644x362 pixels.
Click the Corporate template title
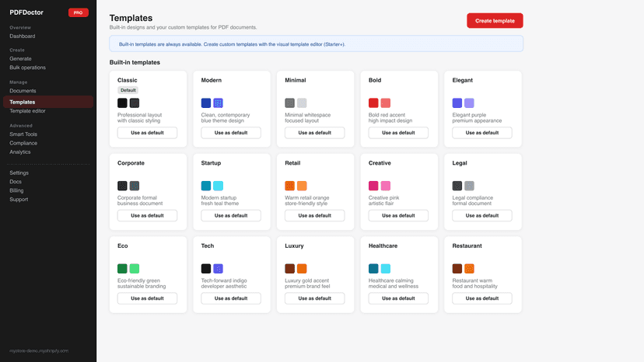(131, 163)
